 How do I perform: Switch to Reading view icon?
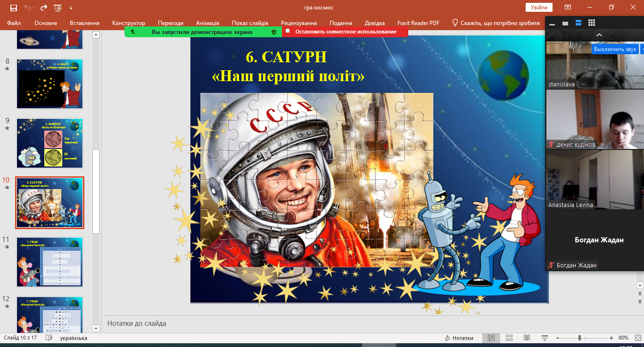(527, 338)
